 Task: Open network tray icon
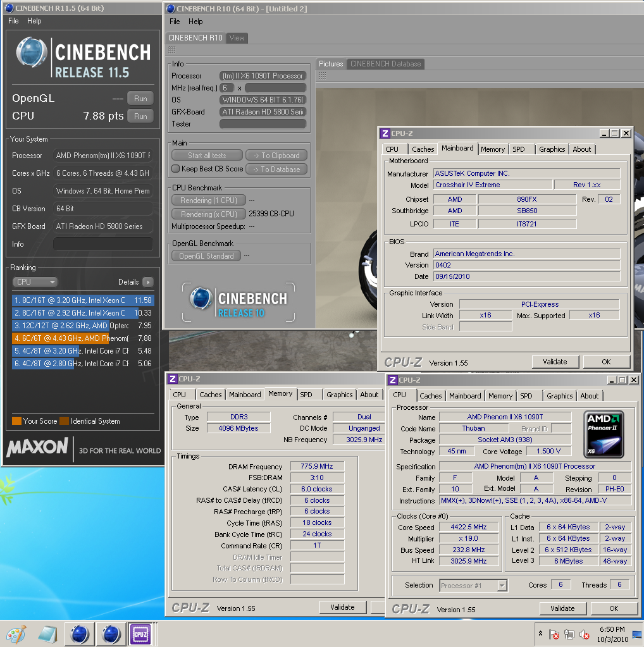(x=569, y=634)
